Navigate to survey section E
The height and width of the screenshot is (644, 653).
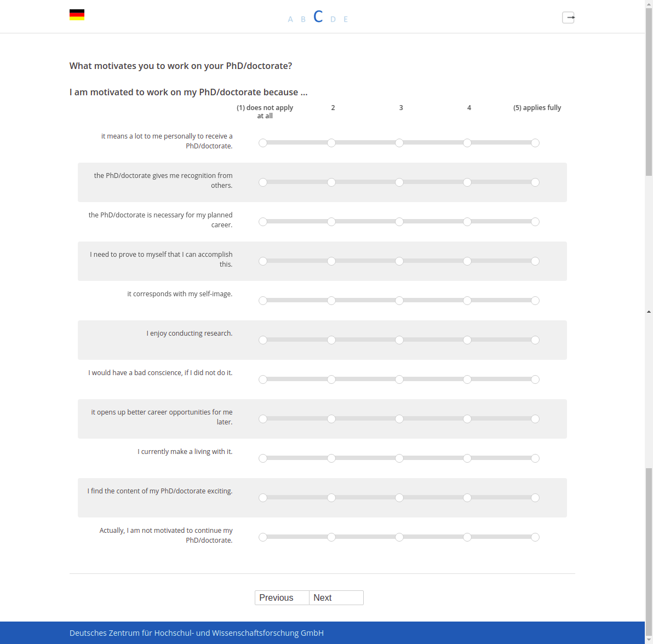(x=346, y=19)
